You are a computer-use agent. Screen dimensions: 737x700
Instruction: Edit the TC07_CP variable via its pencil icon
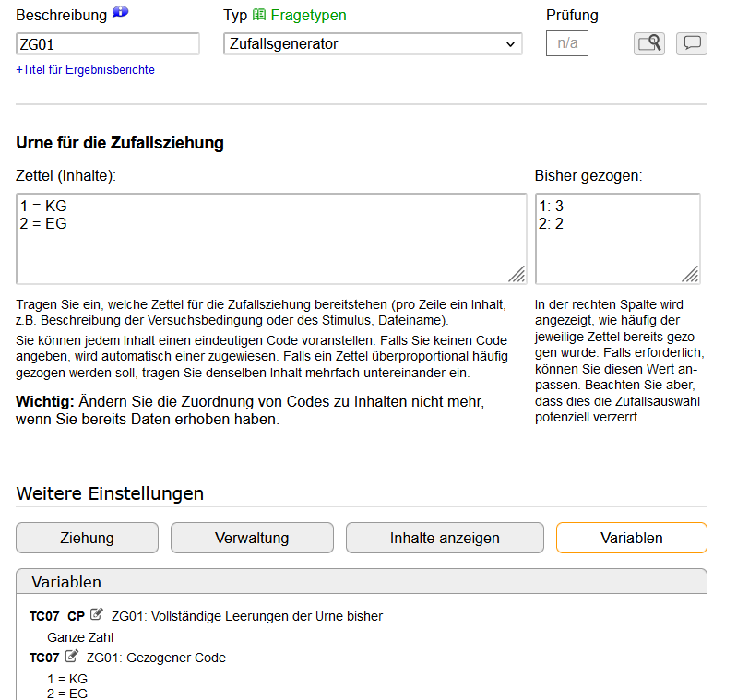(97, 615)
